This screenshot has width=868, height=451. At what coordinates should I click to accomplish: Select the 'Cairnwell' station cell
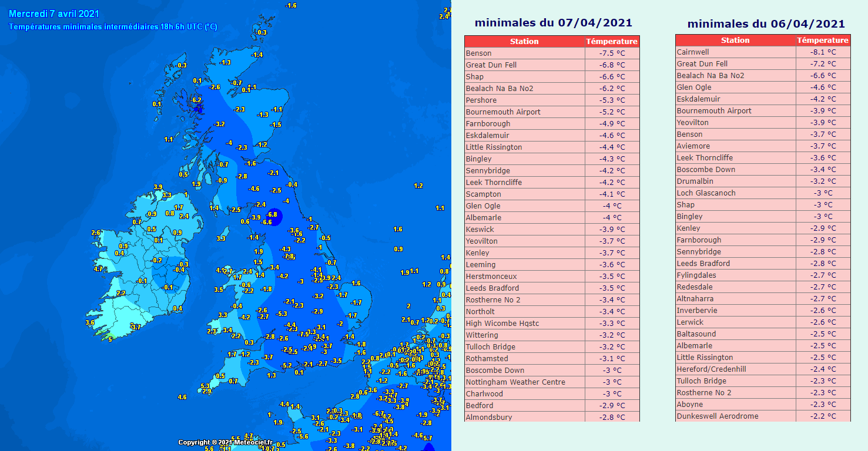pos(736,52)
